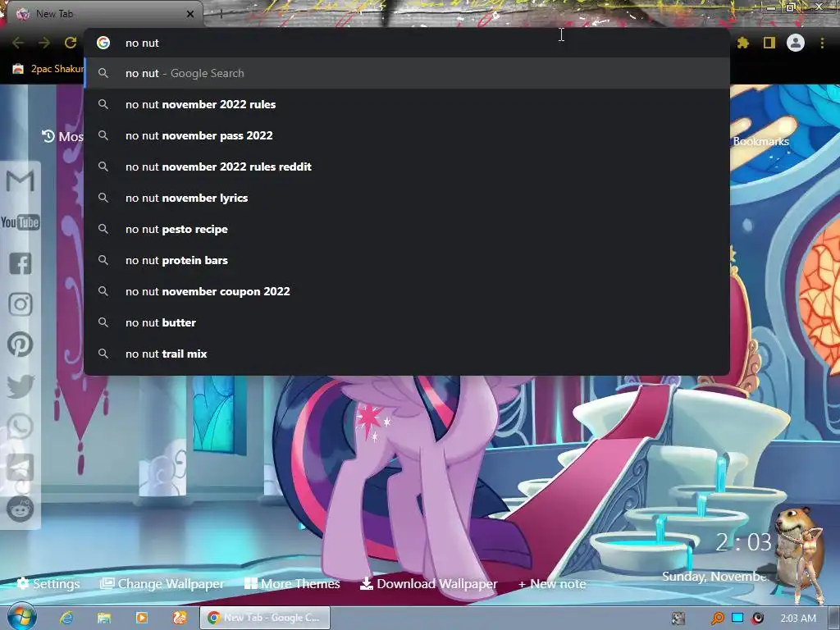Select 'no nut november pass 2022' suggestion
The width and height of the screenshot is (840, 630).
[x=407, y=135]
